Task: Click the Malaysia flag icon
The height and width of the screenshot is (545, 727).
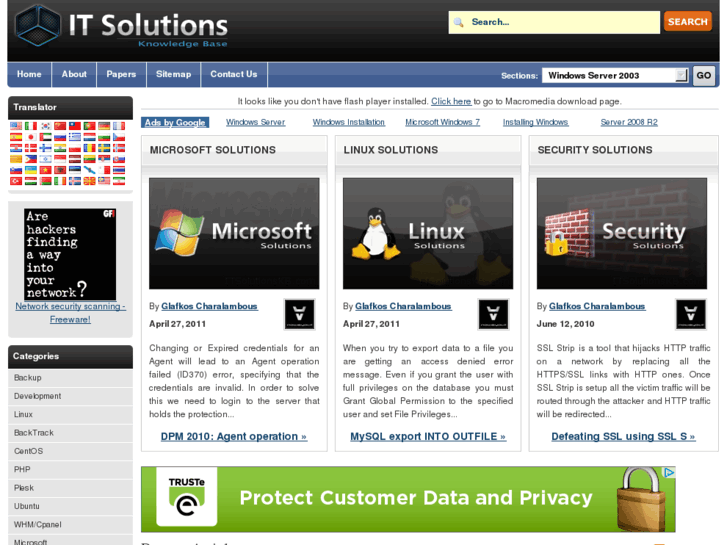Action: point(104,181)
